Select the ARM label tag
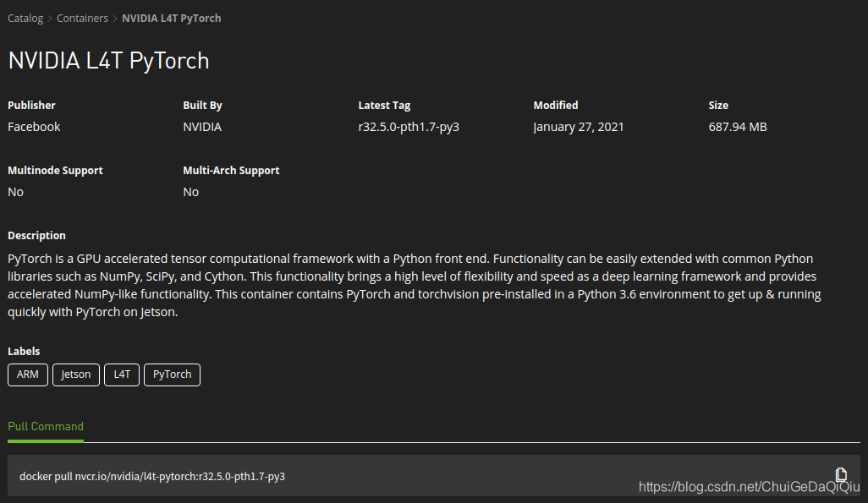 [x=27, y=374]
